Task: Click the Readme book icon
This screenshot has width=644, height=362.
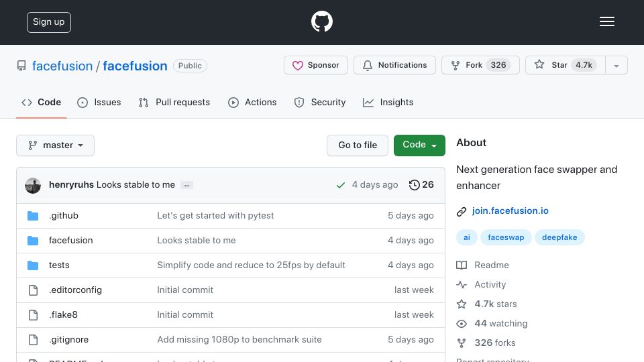Action: pyautogui.click(x=462, y=265)
